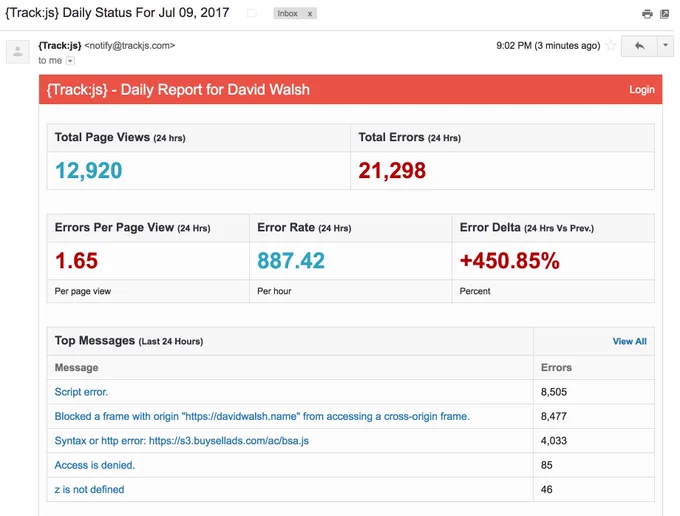Open the Syntax or http error bsa.js link
The image size is (680, 516).
[182, 441]
